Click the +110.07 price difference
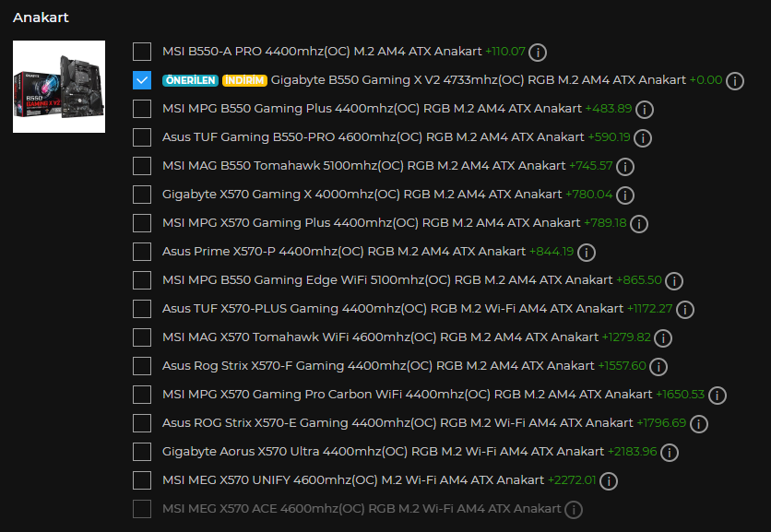Screen dimensions: 771x532 coord(505,51)
